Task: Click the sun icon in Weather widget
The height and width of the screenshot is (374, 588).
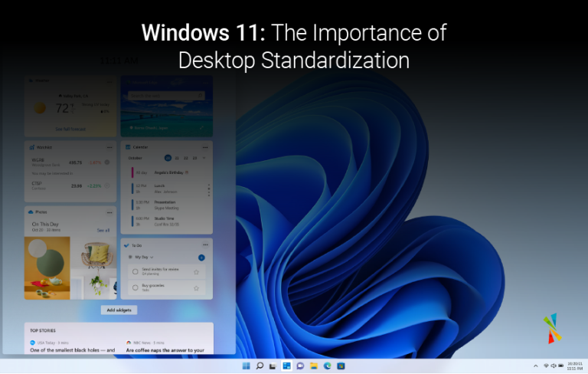Action: click(x=40, y=108)
